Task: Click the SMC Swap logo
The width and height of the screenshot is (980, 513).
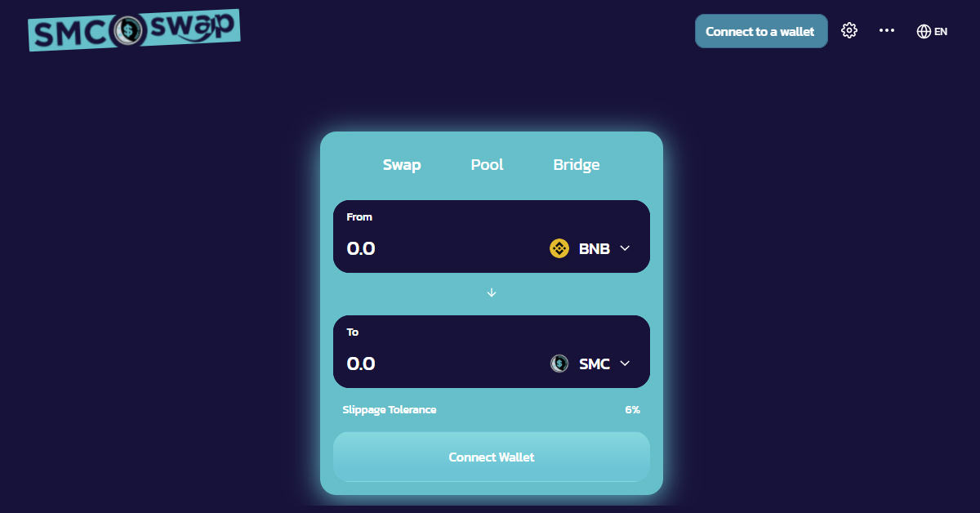Action: tap(135, 30)
